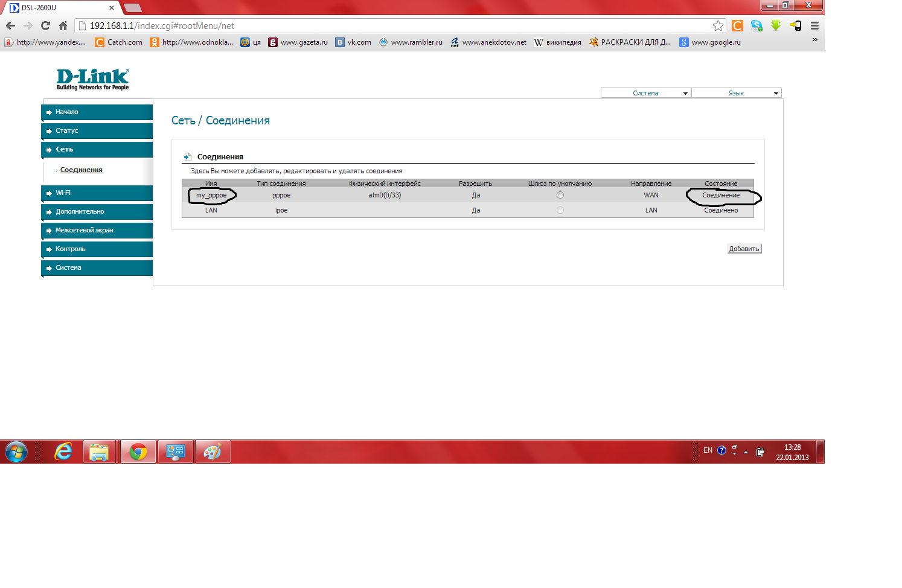The width and height of the screenshot is (902, 588).
Task: Click the Соединено status of LAN
Action: point(721,210)
